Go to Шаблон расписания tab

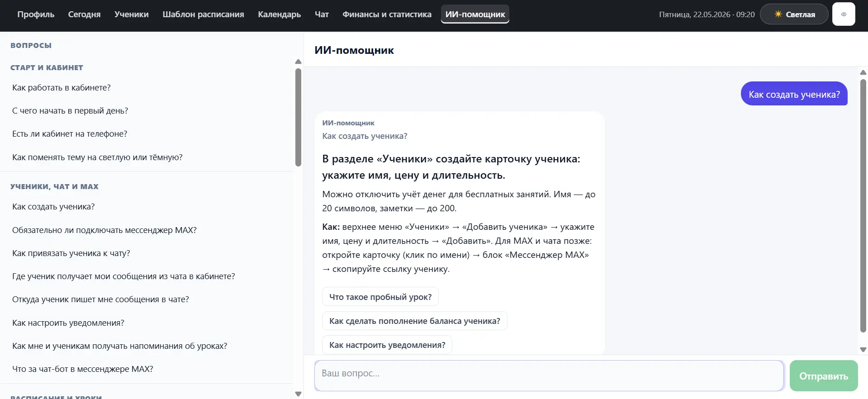(x=203, y=14)
